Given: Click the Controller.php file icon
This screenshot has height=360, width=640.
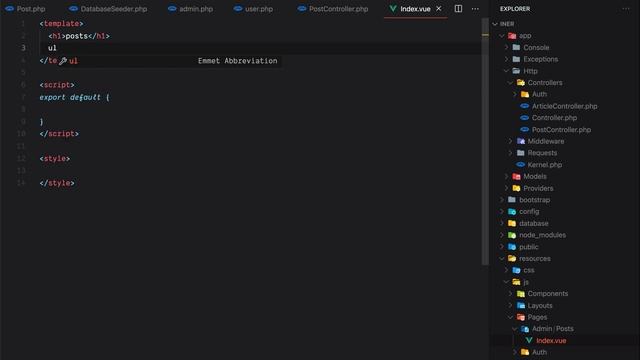Looking at the screenshot, I should (x=525, y=118).
